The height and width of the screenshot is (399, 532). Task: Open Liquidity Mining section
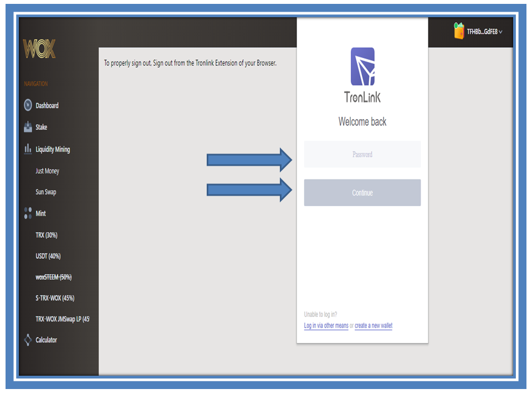[x=53, y=149]
